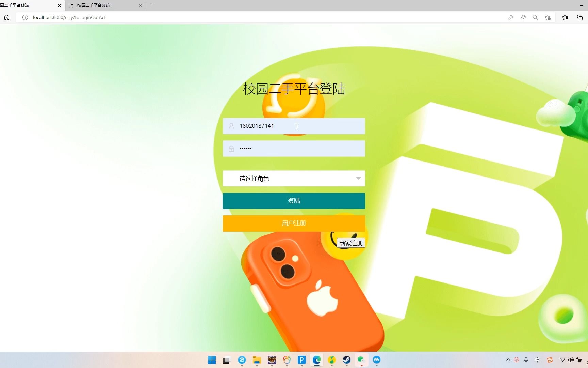
Task: Click the 中 input method indicator
Action: point(537,360)
